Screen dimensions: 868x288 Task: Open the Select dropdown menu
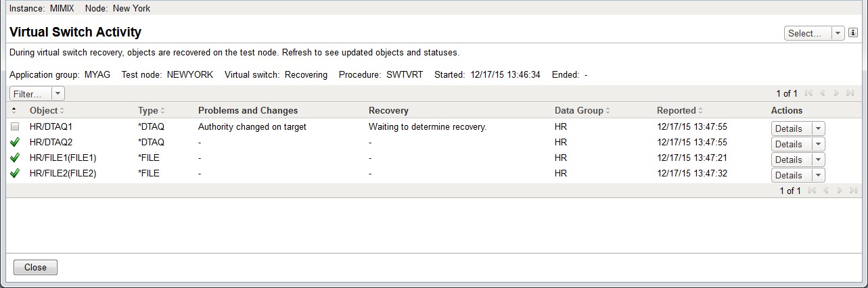814,33
